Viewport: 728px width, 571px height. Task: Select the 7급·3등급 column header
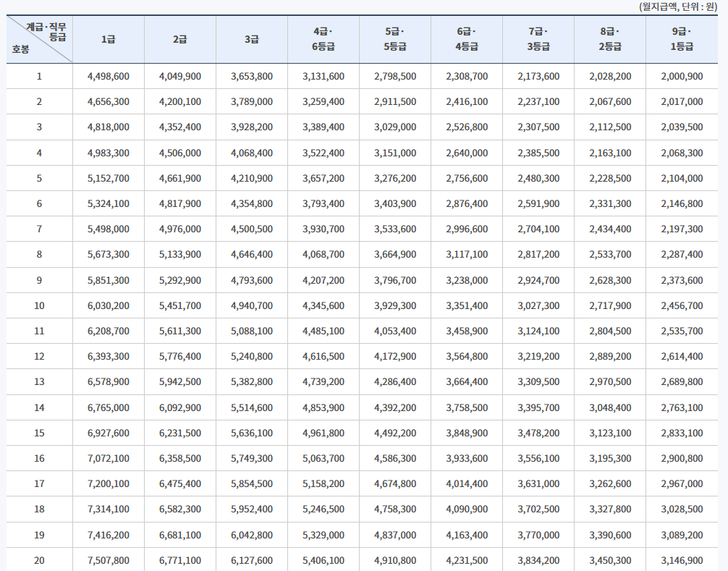[x=537, y=40]
